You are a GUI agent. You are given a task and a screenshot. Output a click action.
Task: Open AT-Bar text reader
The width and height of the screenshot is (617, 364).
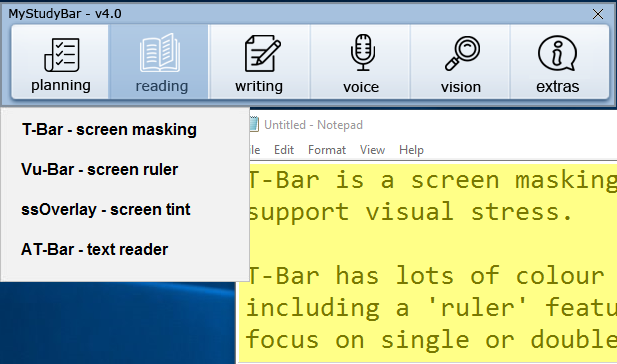pos(94,249)
